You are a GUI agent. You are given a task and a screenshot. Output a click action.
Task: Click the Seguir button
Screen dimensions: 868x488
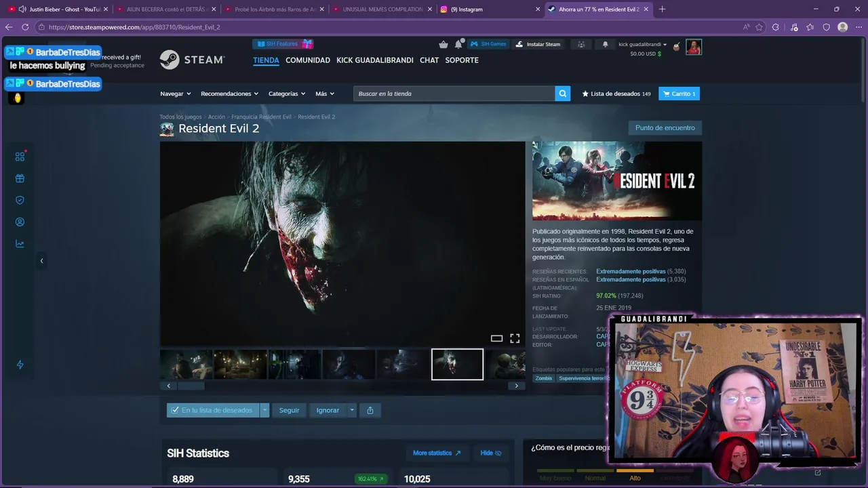pyautogui.click(x=289, y=410)
